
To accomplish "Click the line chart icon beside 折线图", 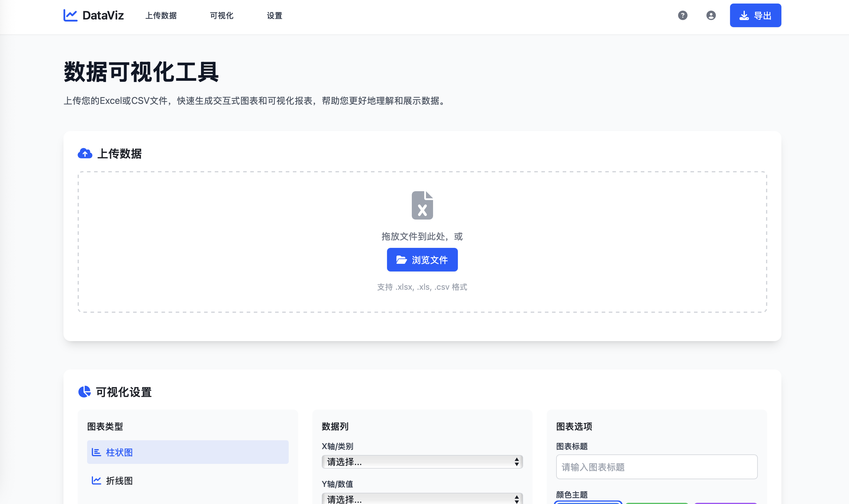I will tap(97, 480).
